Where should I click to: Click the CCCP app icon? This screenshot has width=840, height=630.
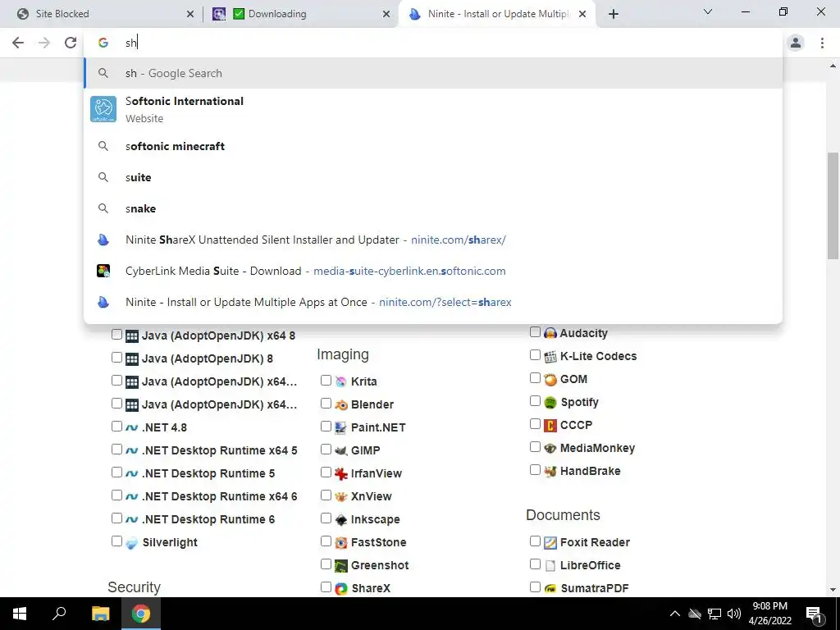[x=550, y=426]
